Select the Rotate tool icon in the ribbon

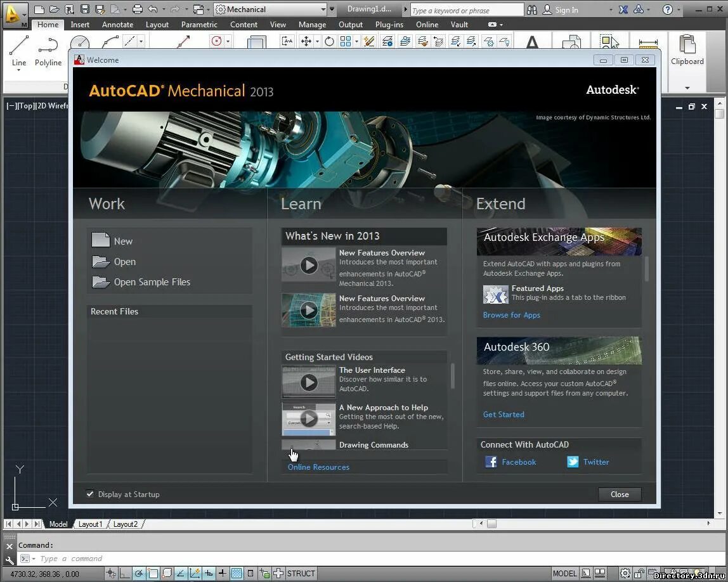(x=329, y=42)
